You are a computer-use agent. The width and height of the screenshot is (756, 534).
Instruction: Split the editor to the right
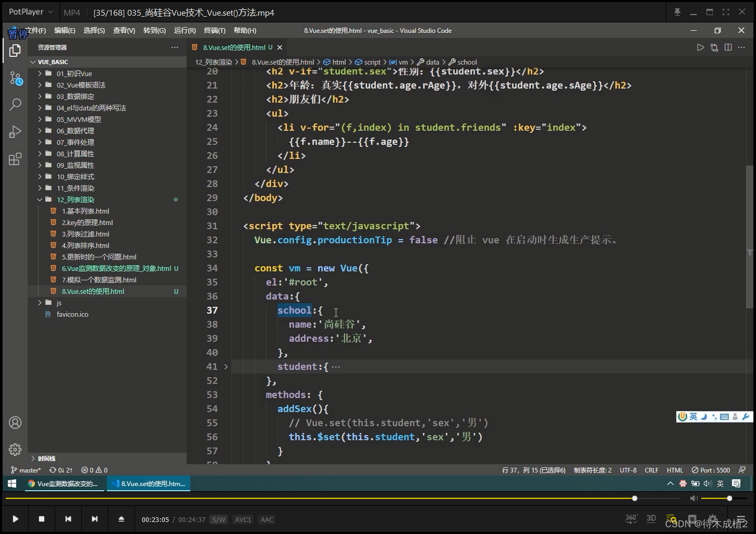(x=728, y=47)
